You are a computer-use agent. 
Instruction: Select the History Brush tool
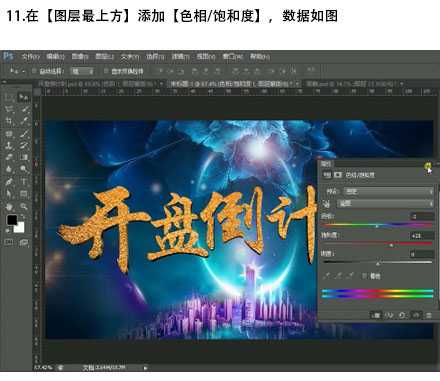[x=24, y=146]
